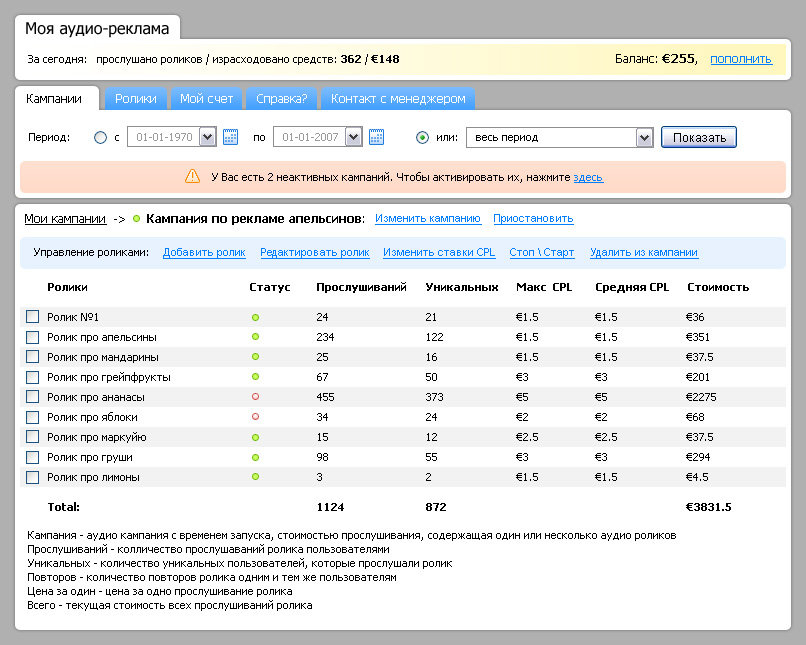This screenshot has width=806, height=645.
Task: Click the Стоимость column header
Action: [718, 287]
